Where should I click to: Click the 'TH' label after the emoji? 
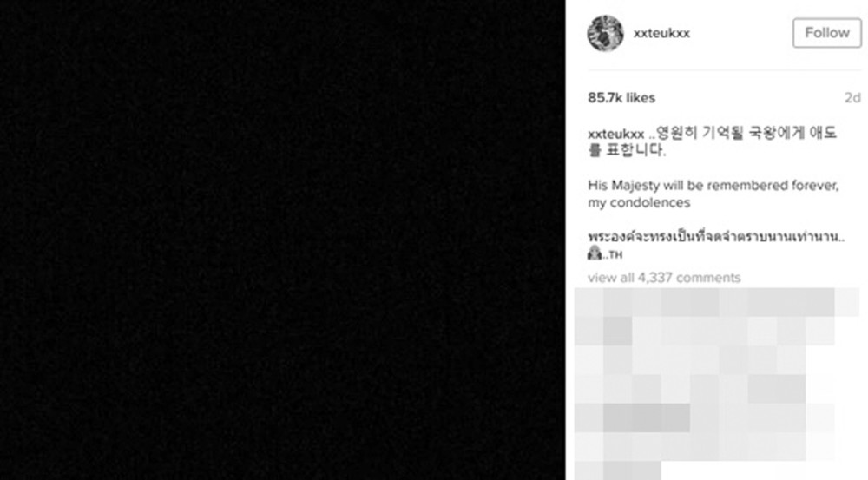click(615, 254)
